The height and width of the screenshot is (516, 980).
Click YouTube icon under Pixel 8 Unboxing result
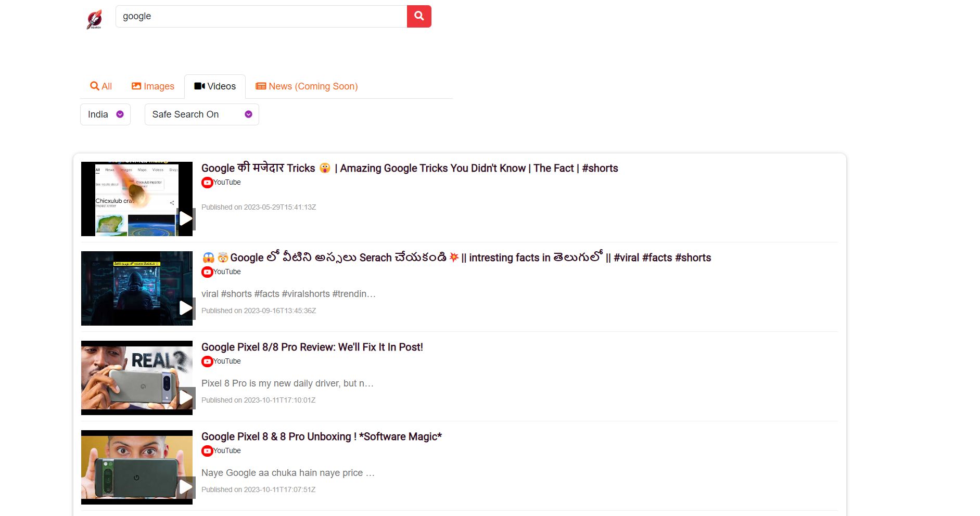pos(207,451)
